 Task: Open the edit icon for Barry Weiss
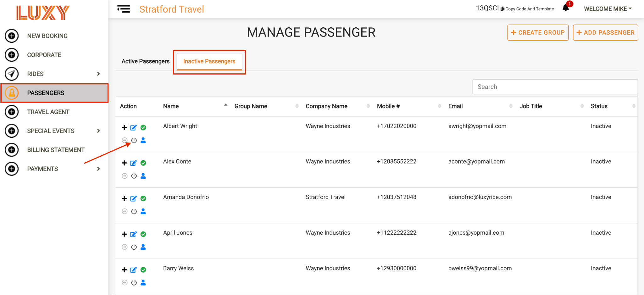point(134,270)
